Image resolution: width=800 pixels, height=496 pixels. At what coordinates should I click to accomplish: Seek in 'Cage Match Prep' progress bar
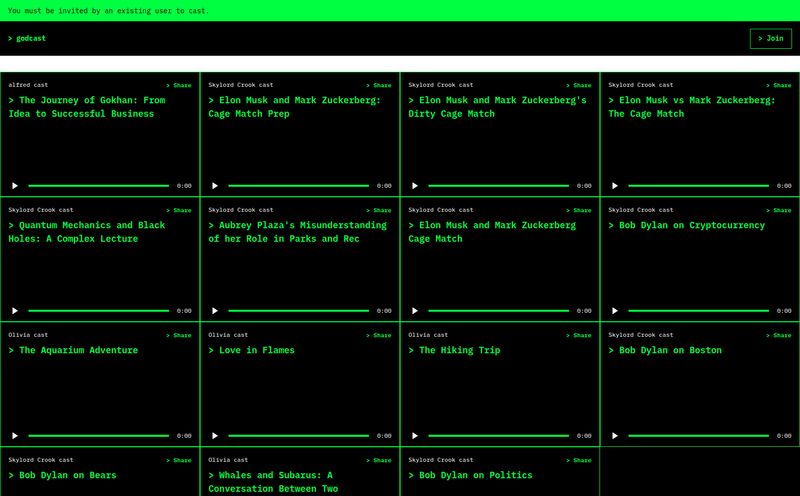[298, 186]
